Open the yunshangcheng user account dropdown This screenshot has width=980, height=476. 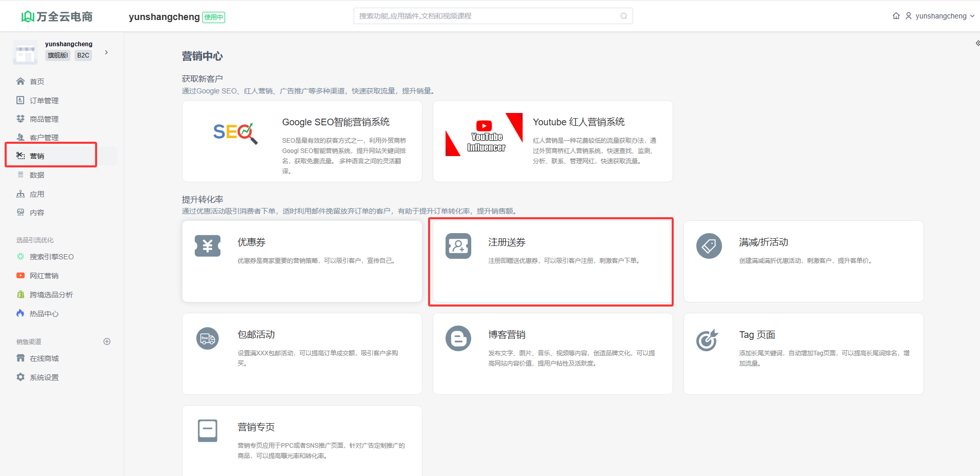940,16
